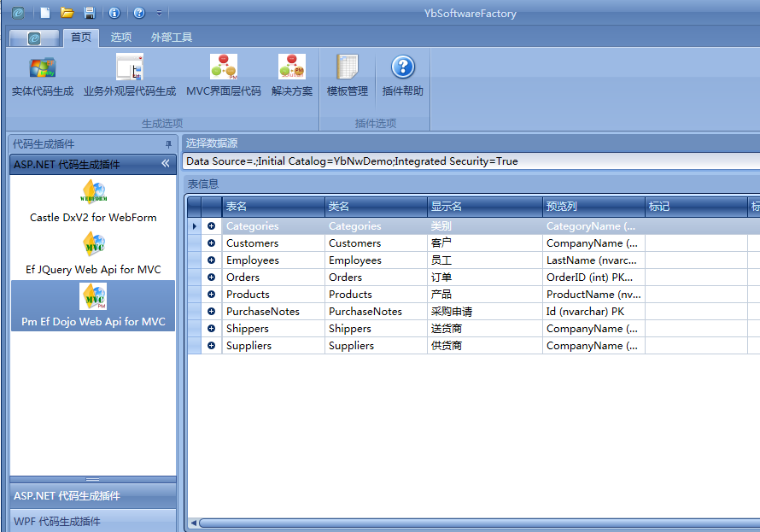Click the save floppy disk icon in title bar
Viewport: 760px width, 532px height.
(89, 13)
